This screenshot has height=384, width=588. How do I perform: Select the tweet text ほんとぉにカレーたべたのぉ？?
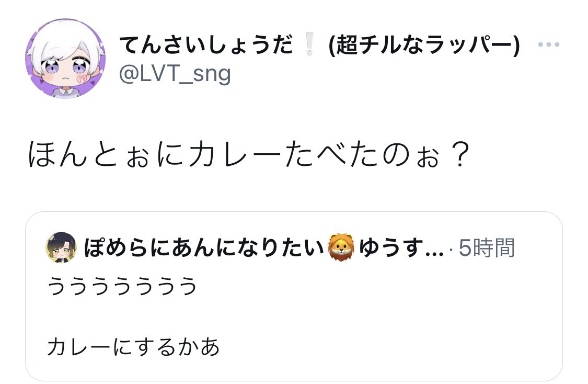(249, 154)
